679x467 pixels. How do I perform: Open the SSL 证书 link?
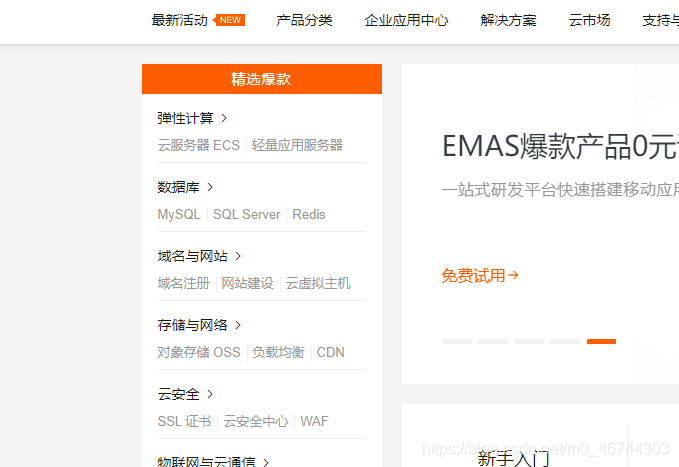click(184, 421)
